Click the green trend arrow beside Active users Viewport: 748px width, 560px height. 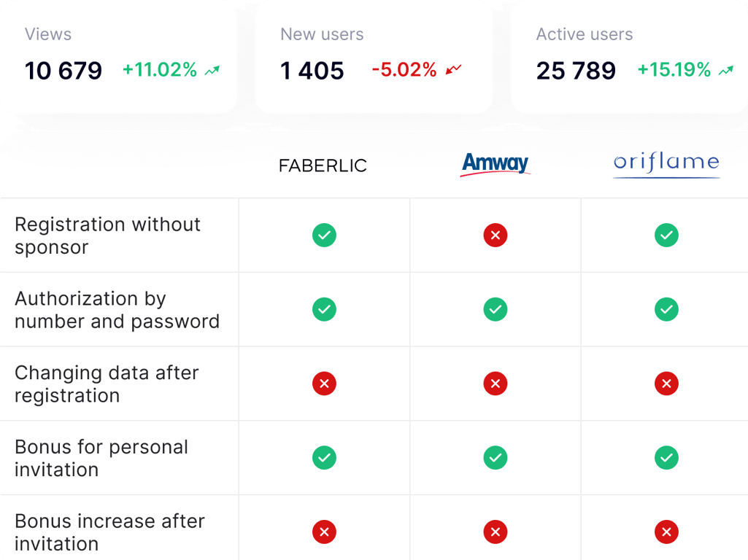tap(725, 71)
